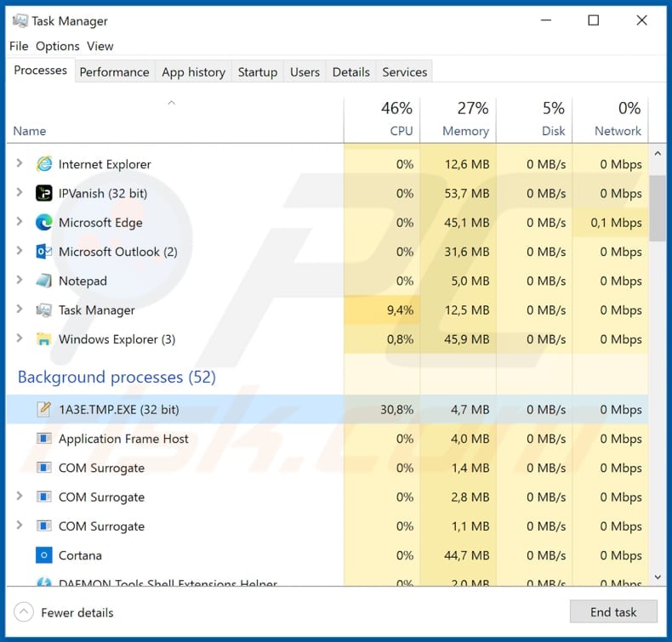Select the Cortana process name
The width and height of the screenshot is (672, 642).
pyautogui.click(x=80, y=555)
